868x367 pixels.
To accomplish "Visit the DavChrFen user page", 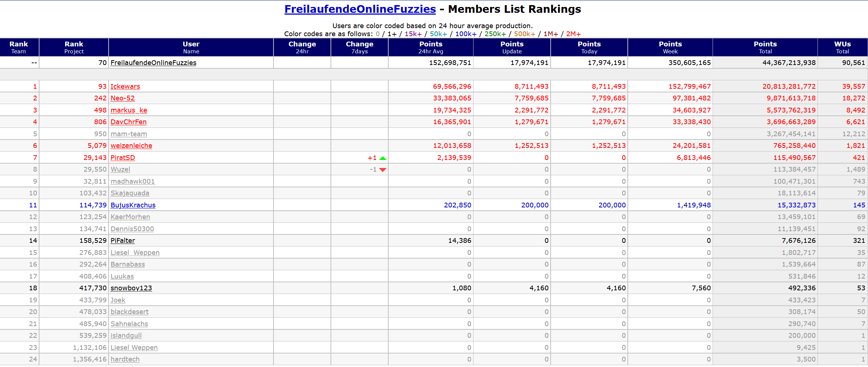I will point(129,122).
